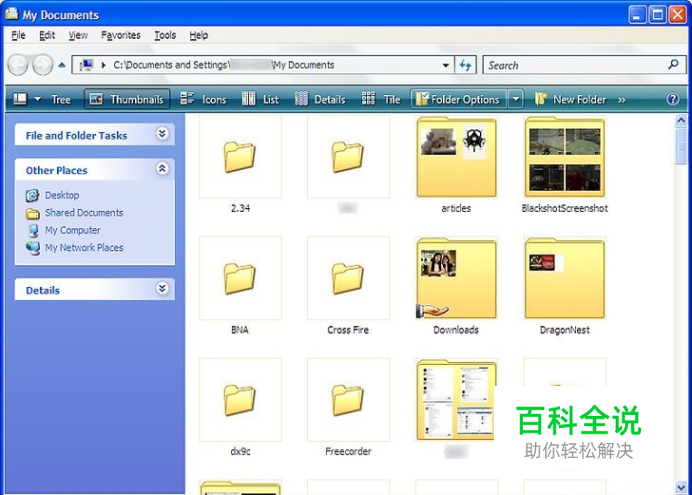
Task: Click the Shared Documents folder icon
Action: point(32,213)
